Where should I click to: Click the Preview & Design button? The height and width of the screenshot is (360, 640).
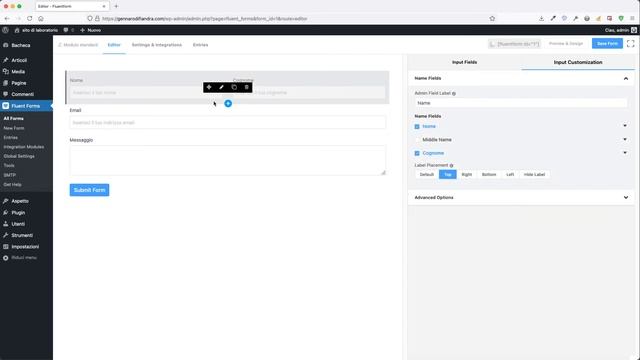click(x=566, y=43)
